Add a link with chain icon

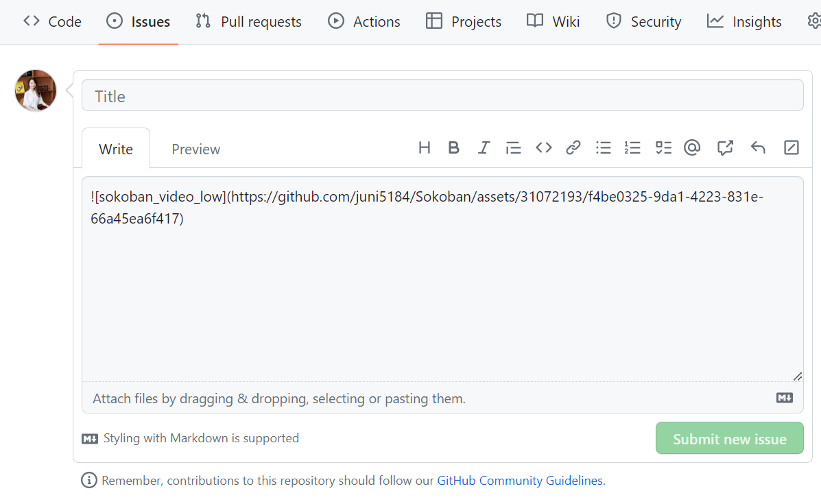[x=573, y=148]
